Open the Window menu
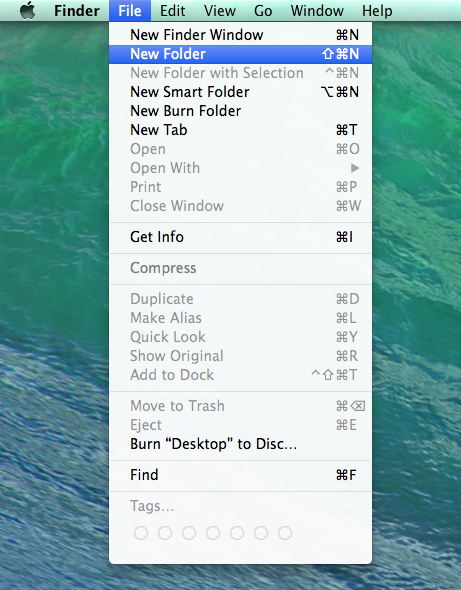This screenshot has width=461, height=590. tap(317, 11)
